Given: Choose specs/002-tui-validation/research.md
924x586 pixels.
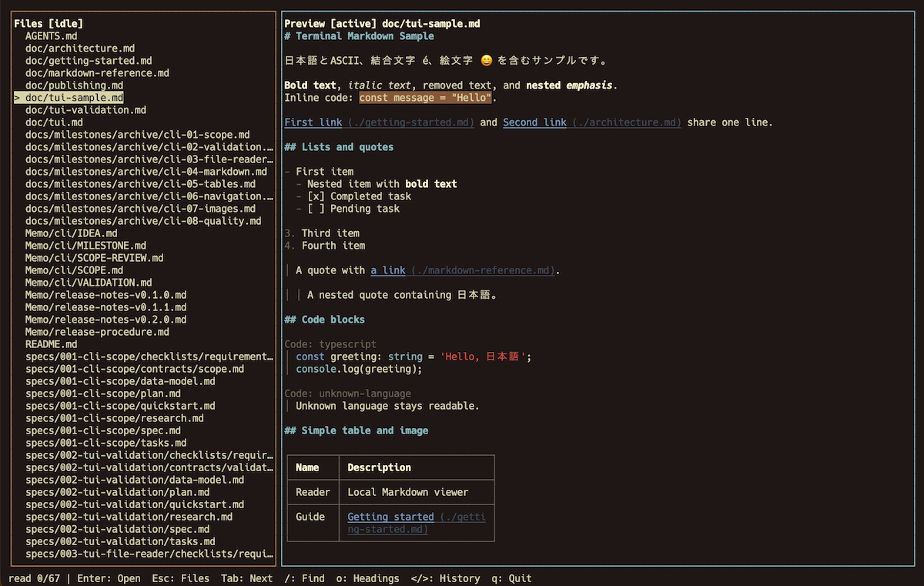Looking at the screenshot, I should [x=129, y=517].
